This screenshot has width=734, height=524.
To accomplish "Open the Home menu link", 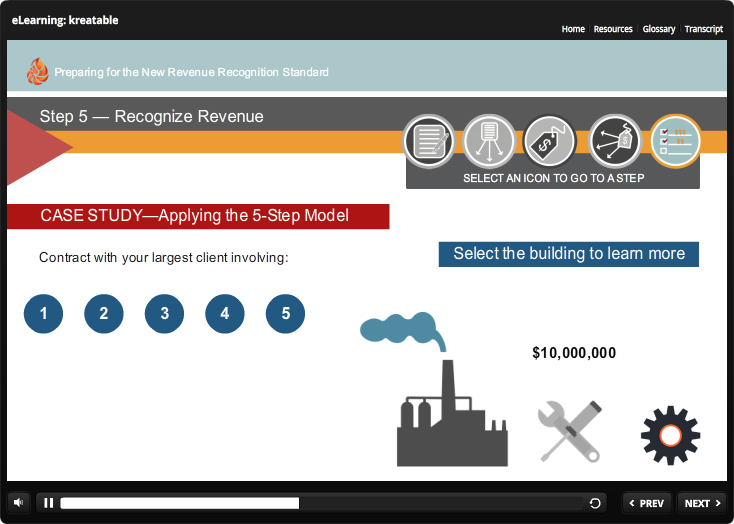I will coord(573,29).
